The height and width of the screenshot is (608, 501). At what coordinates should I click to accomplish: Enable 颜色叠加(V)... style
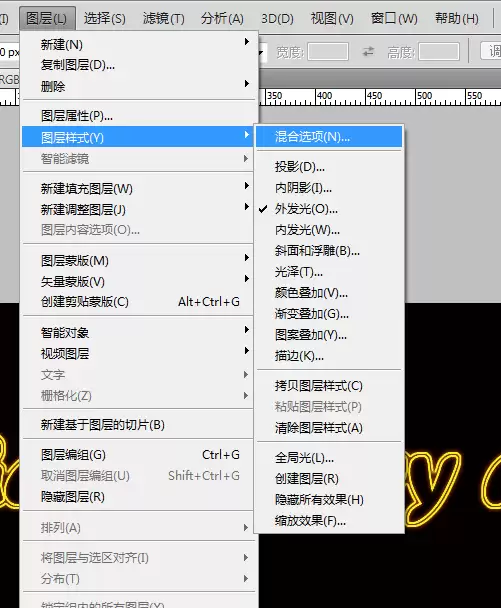pyautogui.click(x=329, y=293)
